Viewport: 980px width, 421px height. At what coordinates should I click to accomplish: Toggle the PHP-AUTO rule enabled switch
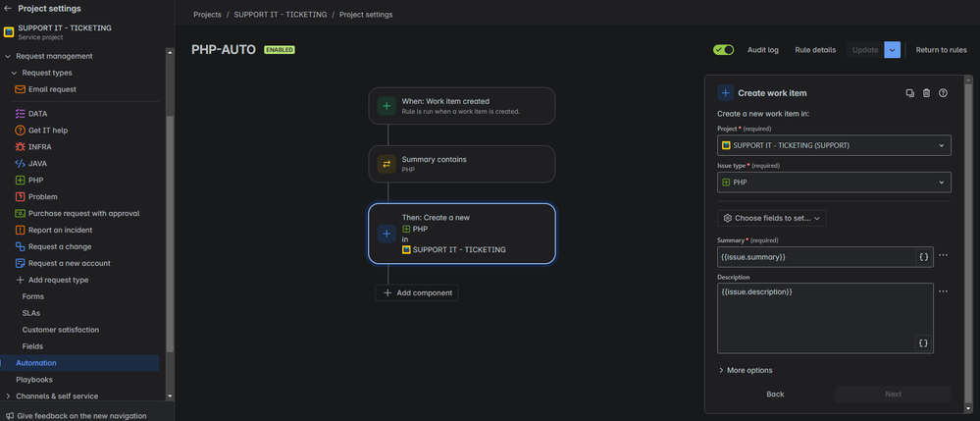point(723,50)
